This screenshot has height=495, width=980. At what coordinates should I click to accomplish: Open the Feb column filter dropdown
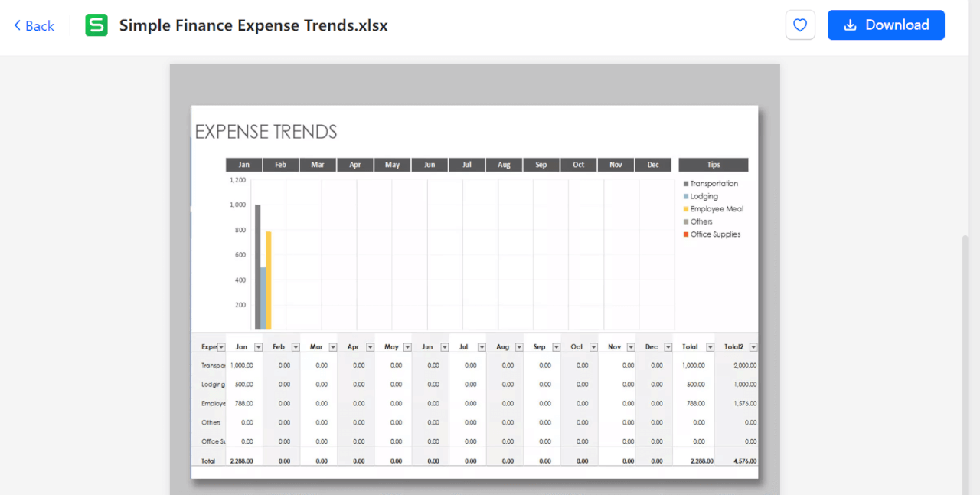click(296, 347)
